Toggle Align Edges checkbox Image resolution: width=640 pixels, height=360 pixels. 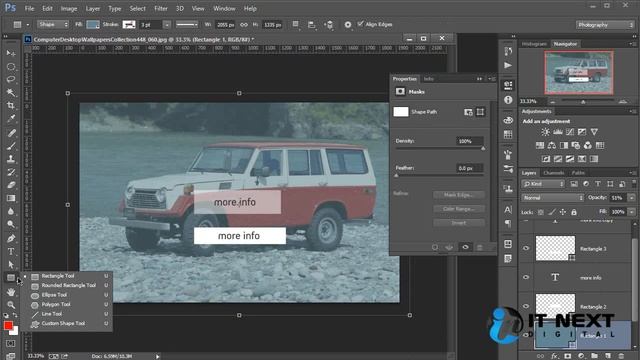(x=360, y=24)
